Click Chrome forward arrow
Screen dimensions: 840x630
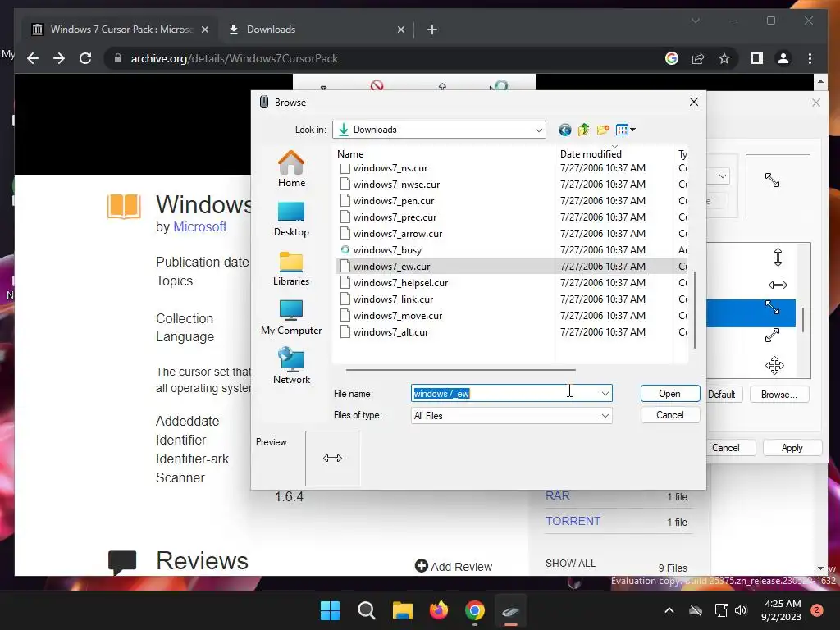59,58
